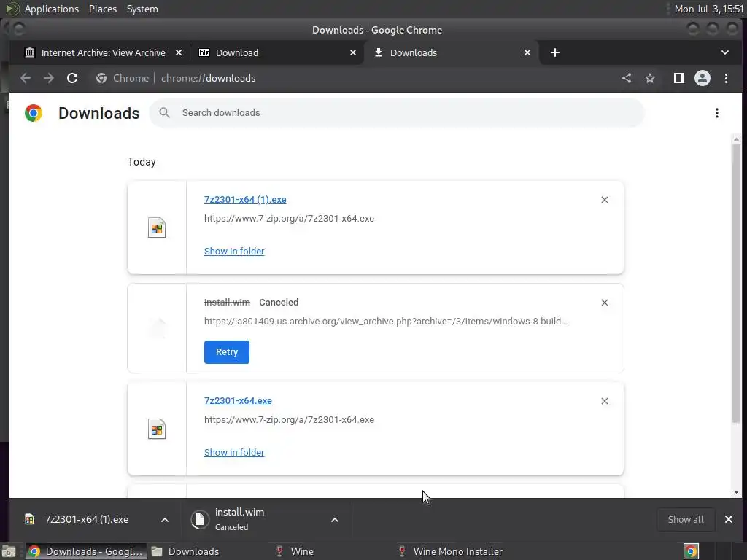Screen dimensions: 747x560
Task: Retry the install.wim download
Action: [x=226, y=352]
